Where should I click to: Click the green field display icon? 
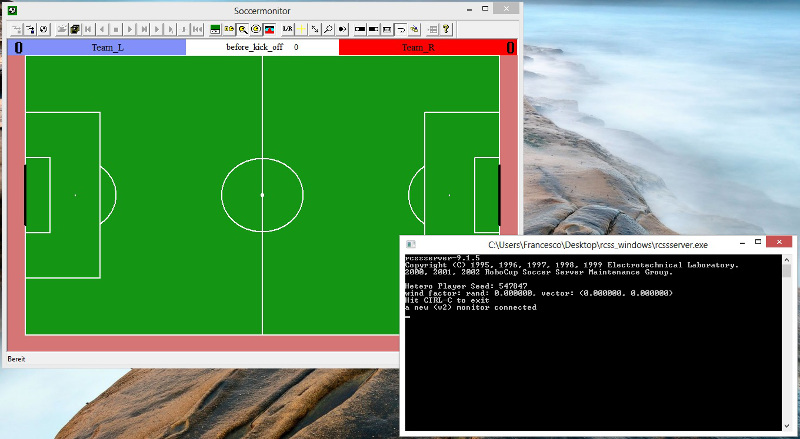pyautogui.click(x=215, y=29)
